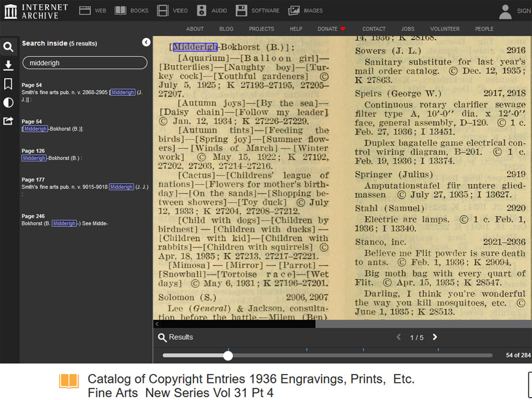Open the Page 246 Bokhorst search result
This screenshot has width=532, height=400.
click(64, 220)
